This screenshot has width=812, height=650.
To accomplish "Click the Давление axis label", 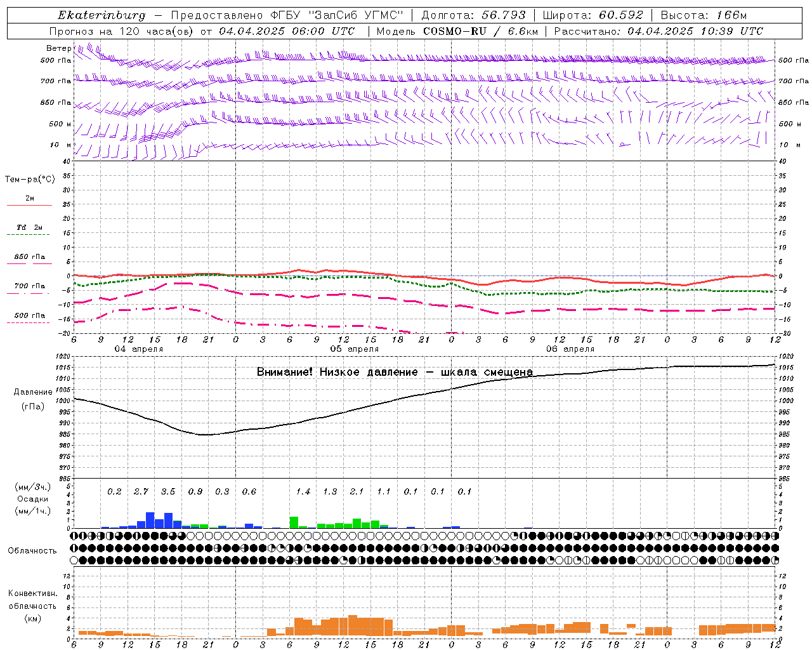I will (33, 392).
